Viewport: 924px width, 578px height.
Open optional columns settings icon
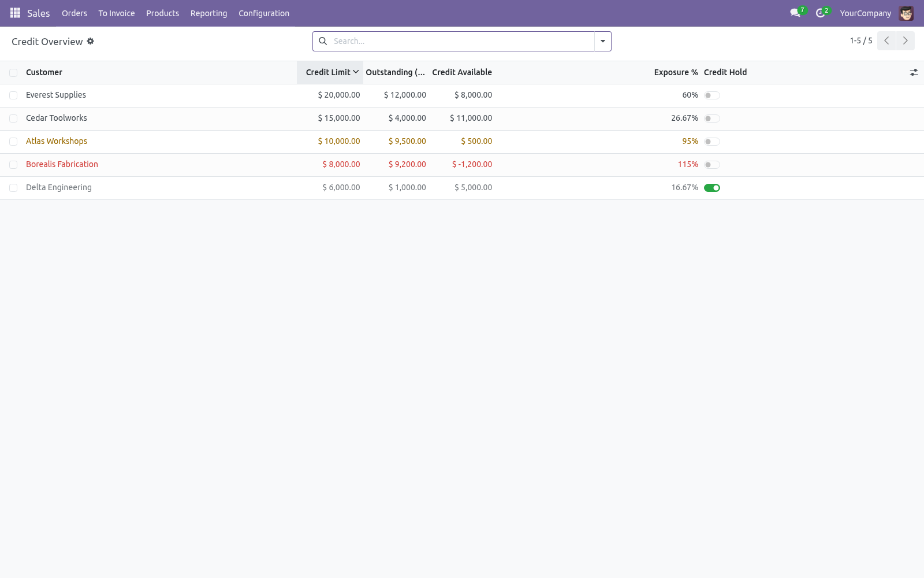coord(914,72)
